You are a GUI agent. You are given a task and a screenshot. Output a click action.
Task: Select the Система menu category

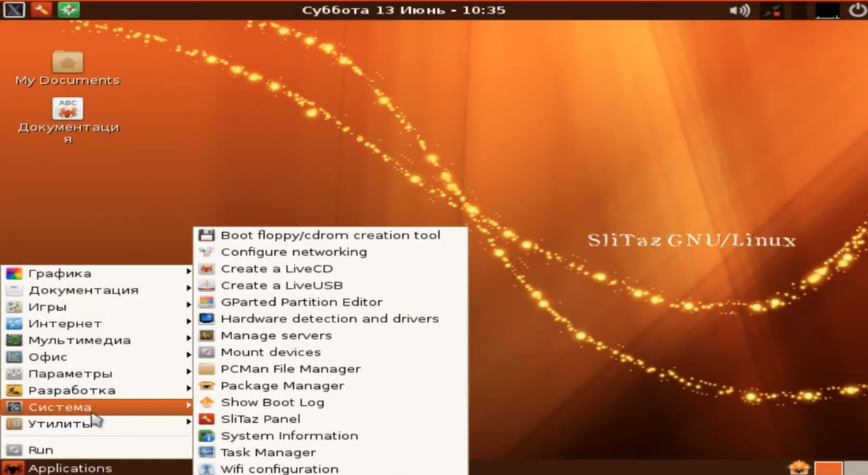98,407
